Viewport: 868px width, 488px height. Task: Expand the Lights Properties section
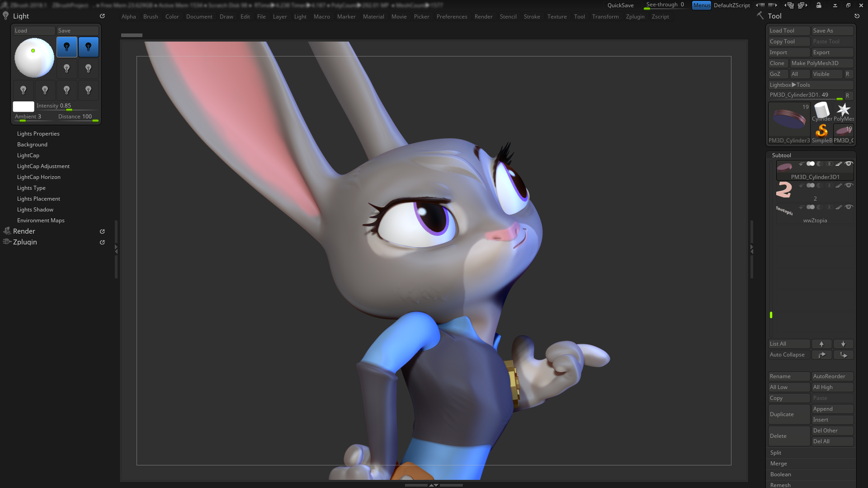click(x=38, y=133)
